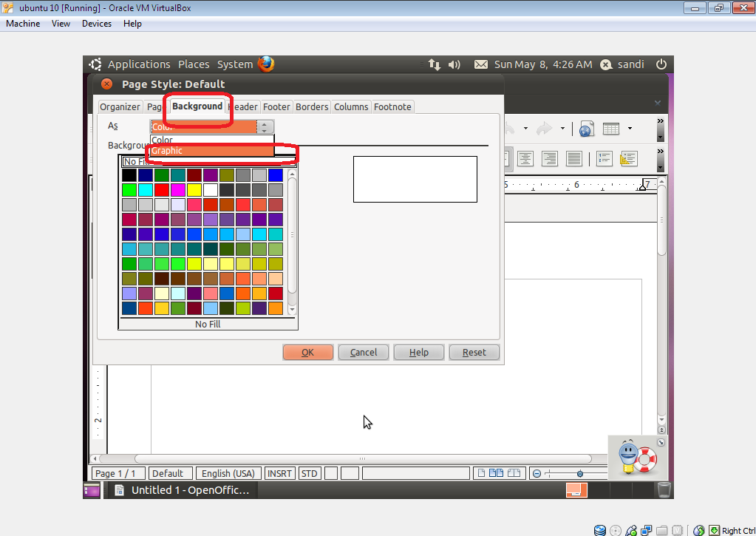The image size is (756, 536).
Task: Pick the Yellow color swatch
Action: 194,190
